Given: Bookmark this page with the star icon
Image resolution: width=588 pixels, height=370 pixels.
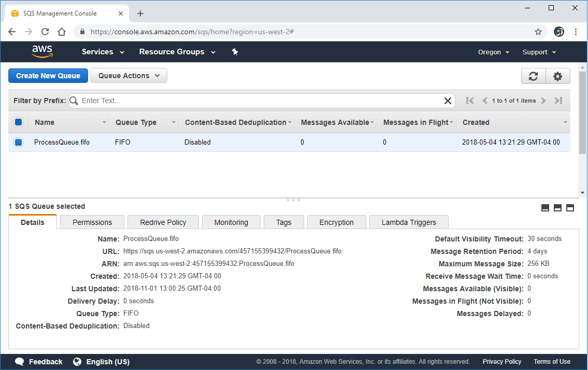Looking at the screenshot, I should [538, 32].
